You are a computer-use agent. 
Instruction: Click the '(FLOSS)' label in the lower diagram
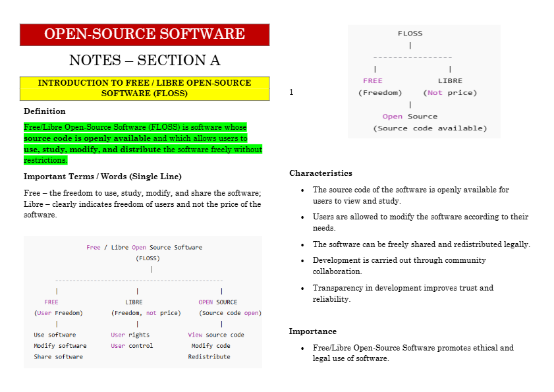(148, 258)
